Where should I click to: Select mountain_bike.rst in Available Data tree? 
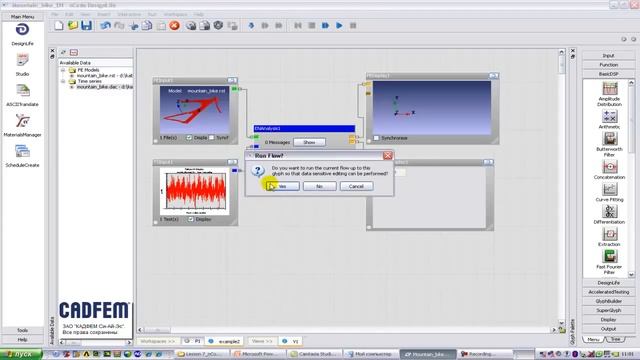tap(104, 76)
